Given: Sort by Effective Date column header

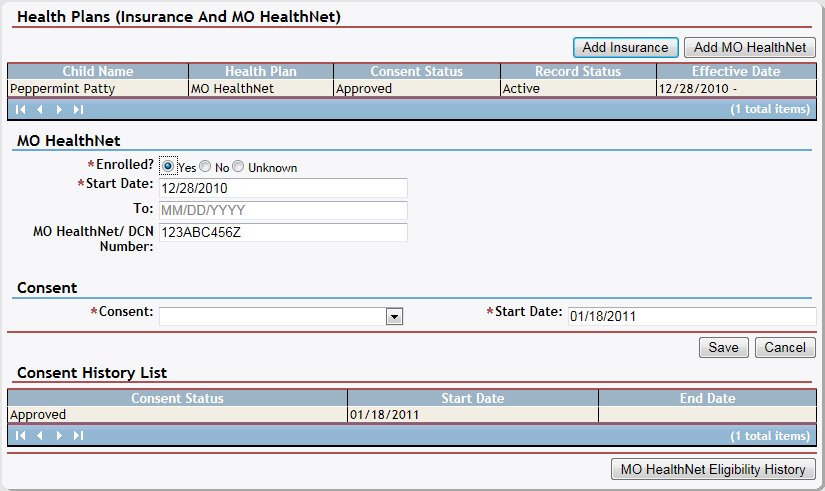Looking at the screenshot, I should [x=736, y=72].
